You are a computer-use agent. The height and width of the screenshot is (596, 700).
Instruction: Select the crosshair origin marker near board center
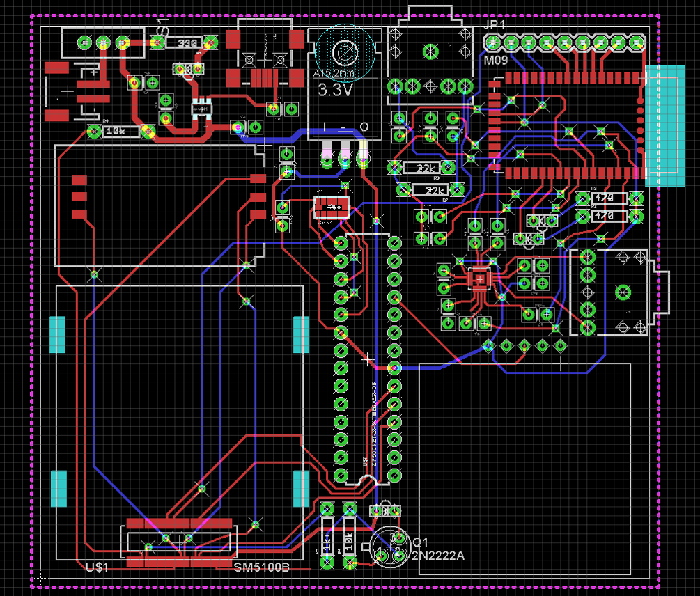[366, 361]
